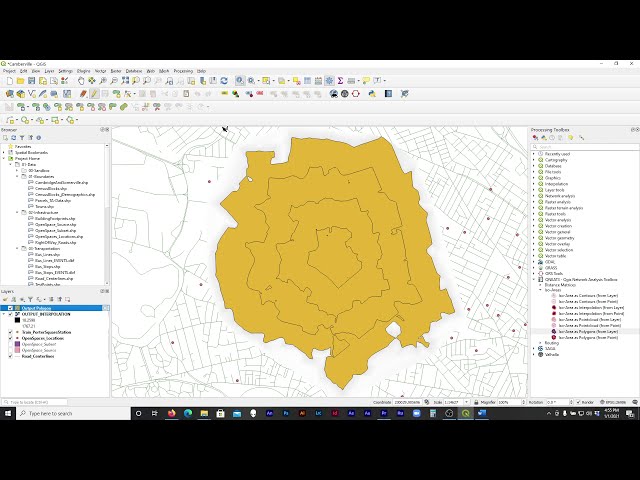
Task: Show the OpenSpace_Subset layer
Action: [10, 344]
